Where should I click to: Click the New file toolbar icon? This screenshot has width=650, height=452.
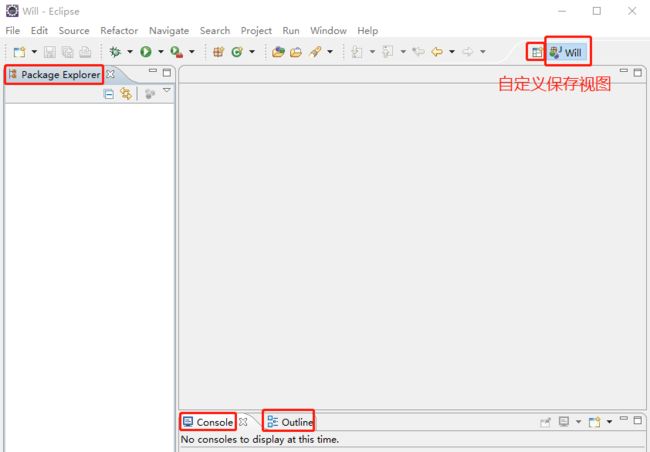19,52
